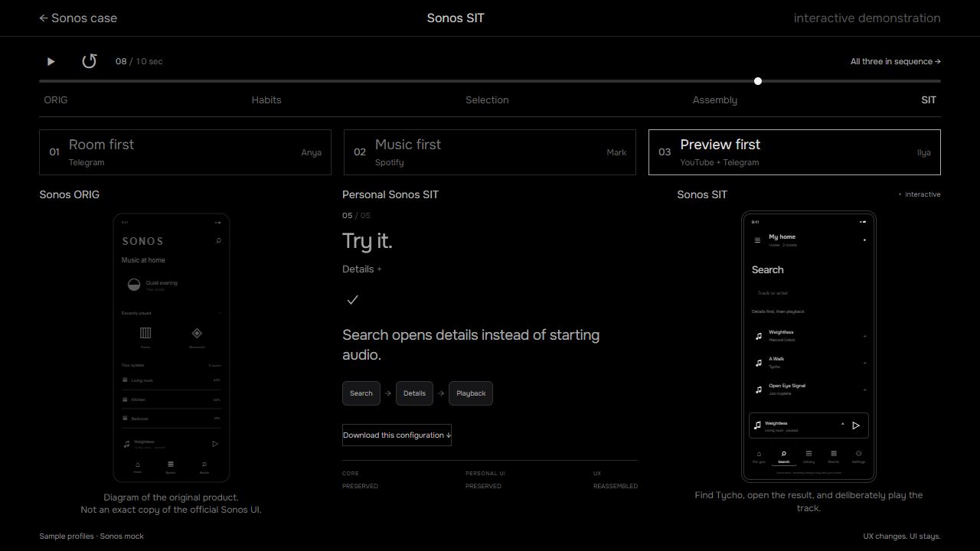
Task: Click Quiet evening half-circle icon
Action: pos(134,285)
